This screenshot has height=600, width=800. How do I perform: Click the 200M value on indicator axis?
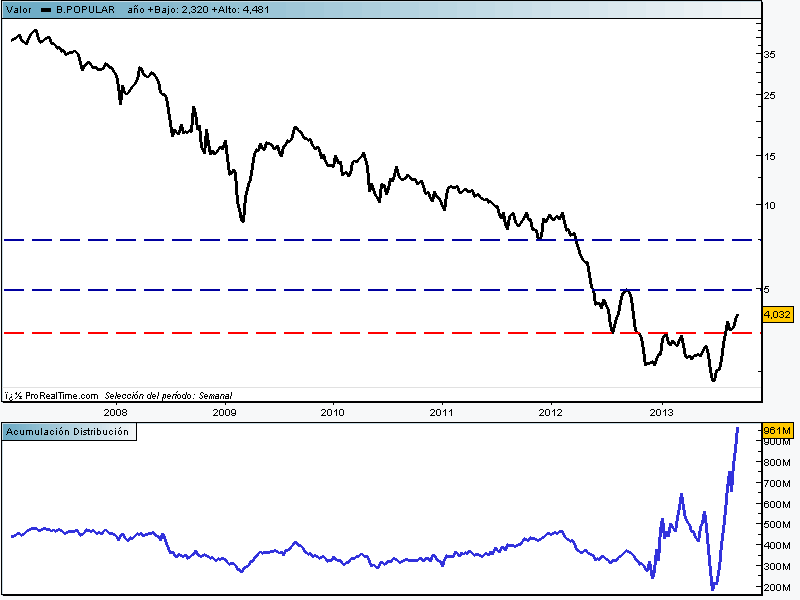[778, 588]
